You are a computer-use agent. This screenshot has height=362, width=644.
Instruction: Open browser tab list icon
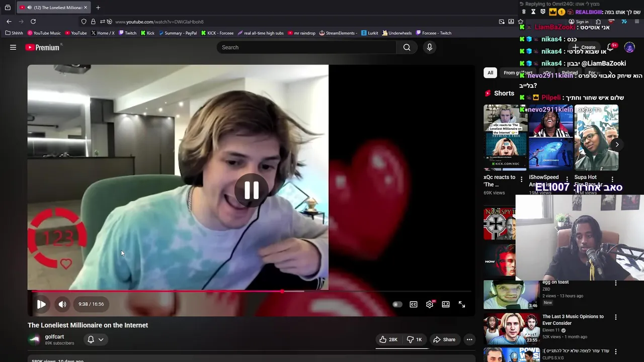pos(8,8)
